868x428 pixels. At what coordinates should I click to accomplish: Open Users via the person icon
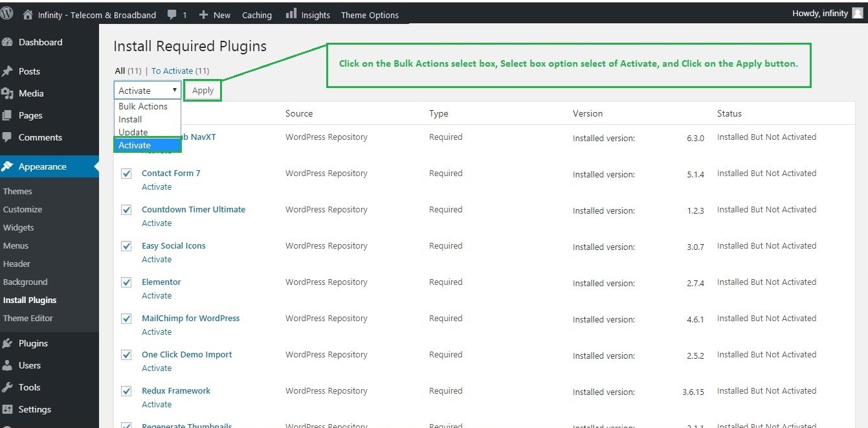point(8,365)
